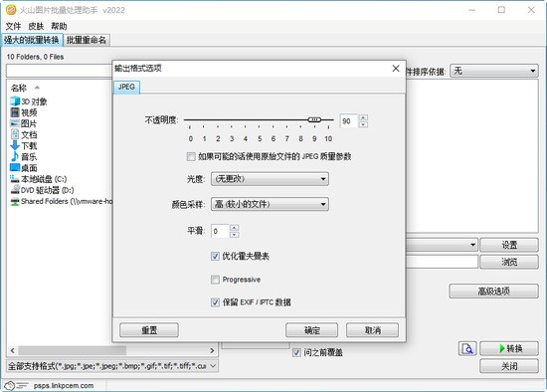Decrease the 平滑 value with down arrow

tap(235, 235)
